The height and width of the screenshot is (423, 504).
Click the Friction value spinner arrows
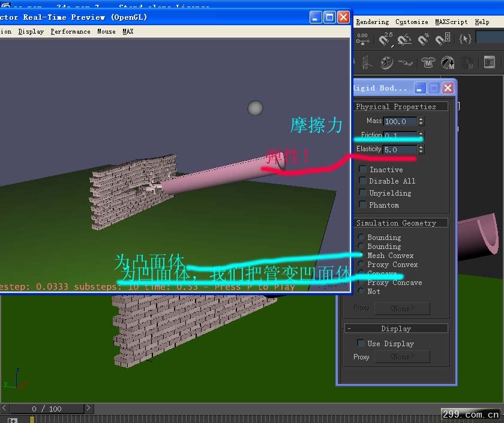(421, 135)
